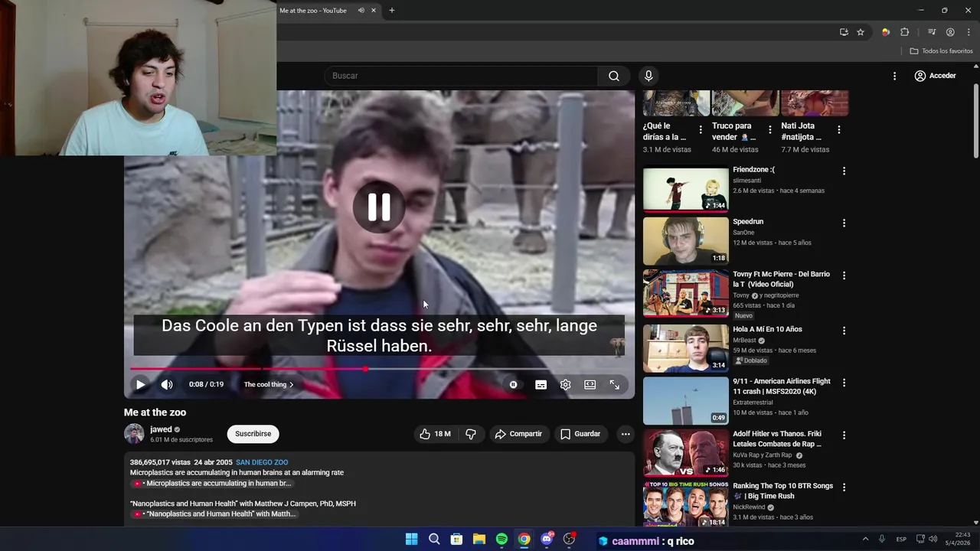Mute the tab using its audio icon
Viewport: 980px width, 551px height.
click(361, 11)
